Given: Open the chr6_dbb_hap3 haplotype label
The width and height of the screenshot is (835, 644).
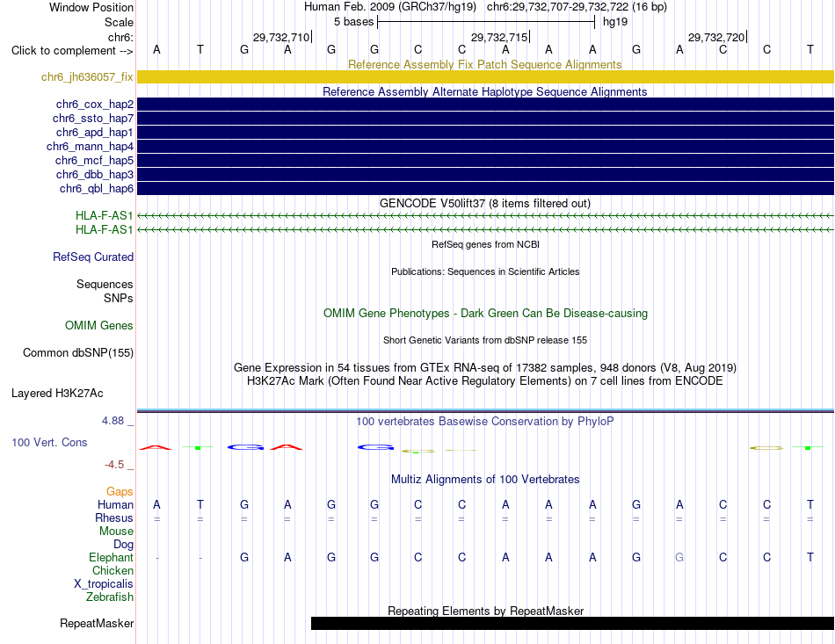Looking at the screenshot, I should 95,175.
